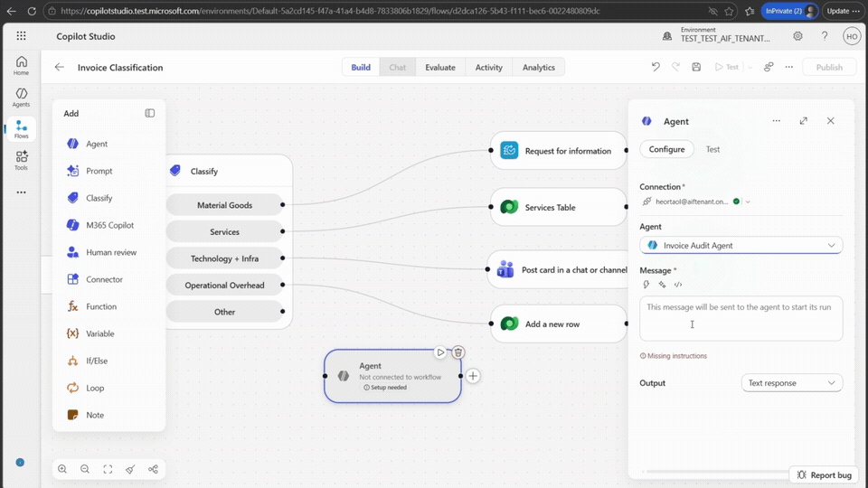This screenshot has height=488, width=868.
Task: Open the connections icon in toolbar
Action: 769,67
